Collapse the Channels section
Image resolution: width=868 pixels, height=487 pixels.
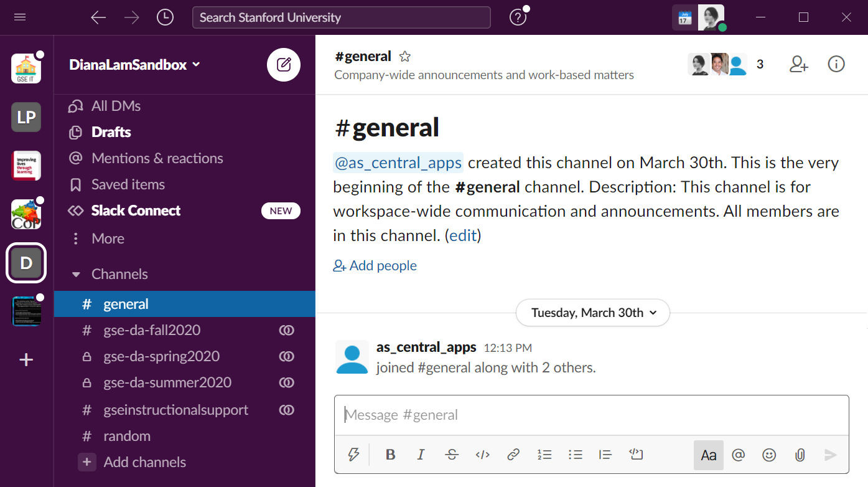[x=76, y=274]
